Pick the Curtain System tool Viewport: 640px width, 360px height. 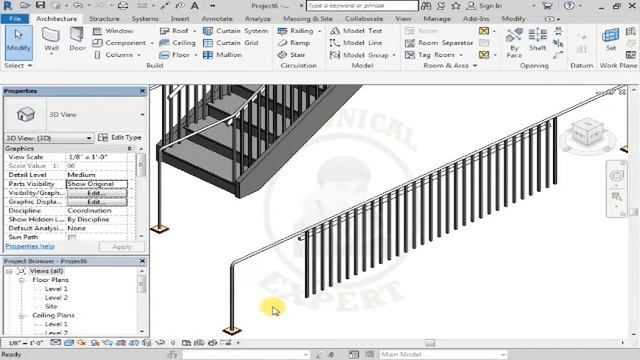236,31
